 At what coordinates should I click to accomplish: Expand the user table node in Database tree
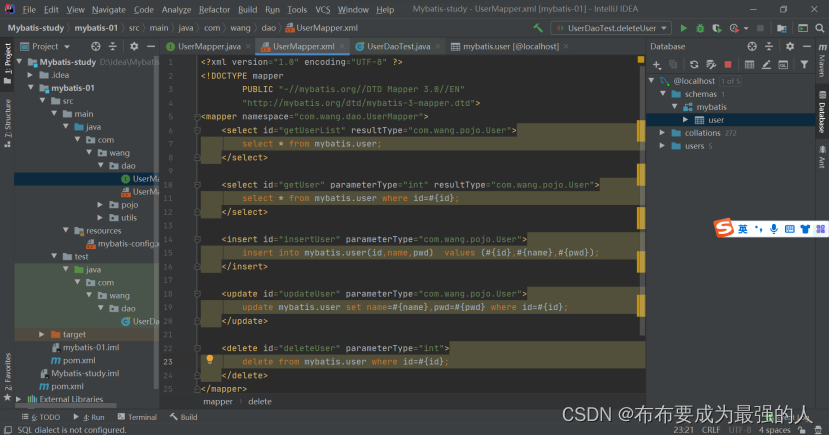tap(685, 120)
